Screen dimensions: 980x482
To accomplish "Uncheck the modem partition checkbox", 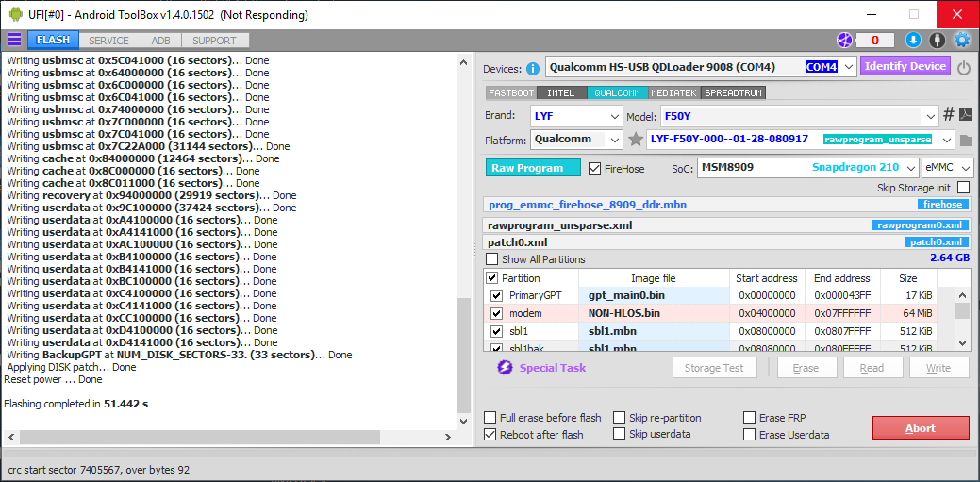I will [x=497, y=313].
